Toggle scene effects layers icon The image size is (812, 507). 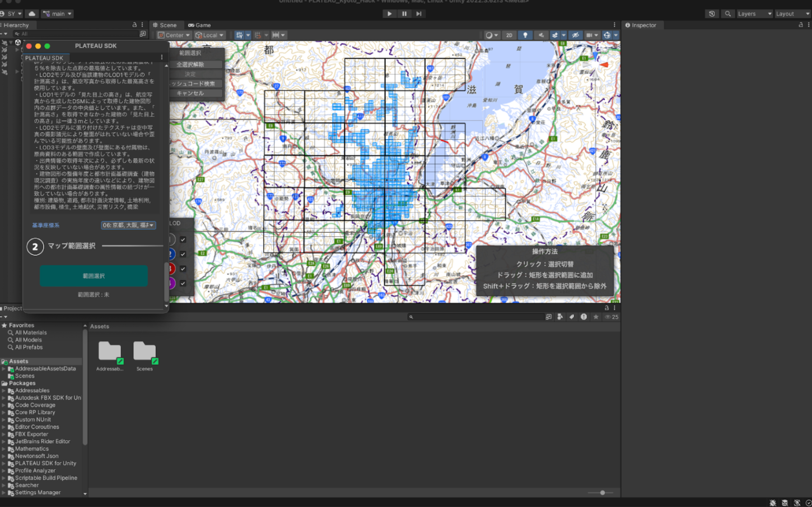tap(556, 35)
